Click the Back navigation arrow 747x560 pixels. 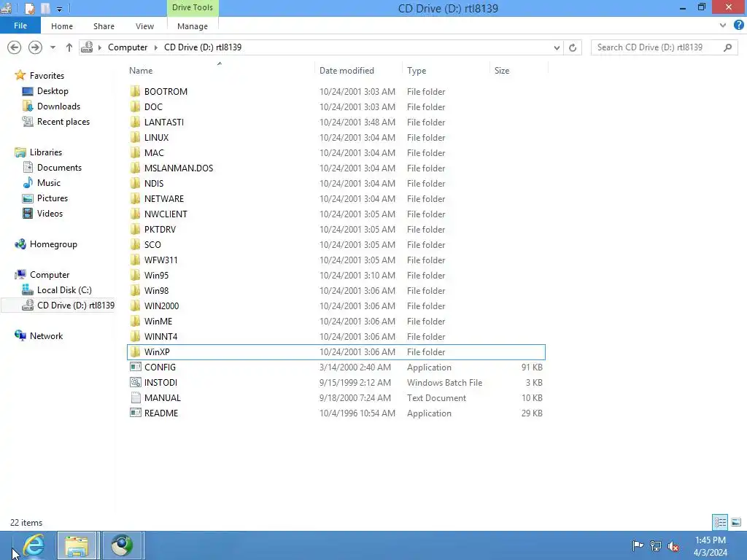15,47
